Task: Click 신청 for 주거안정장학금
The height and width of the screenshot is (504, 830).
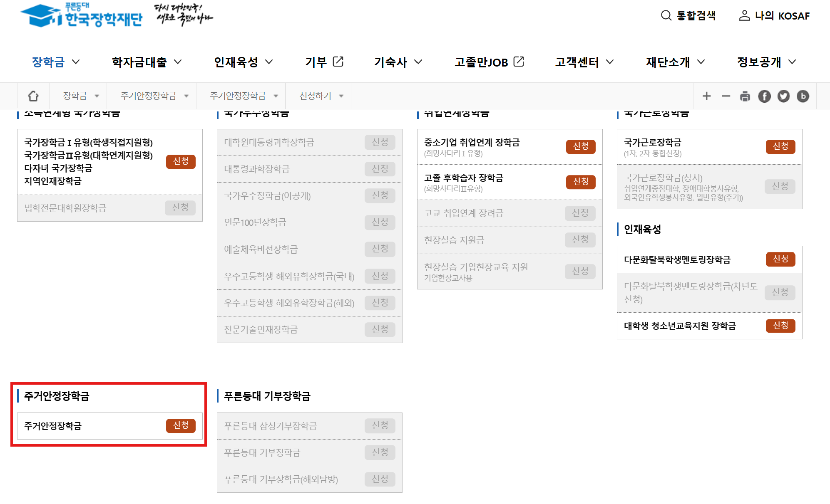Action: (181, 425)
